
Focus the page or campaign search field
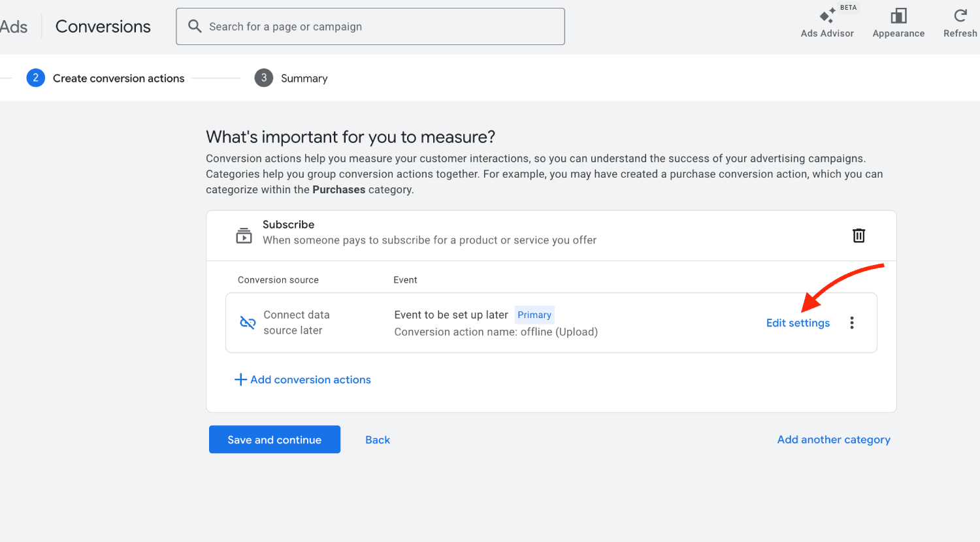370,27
